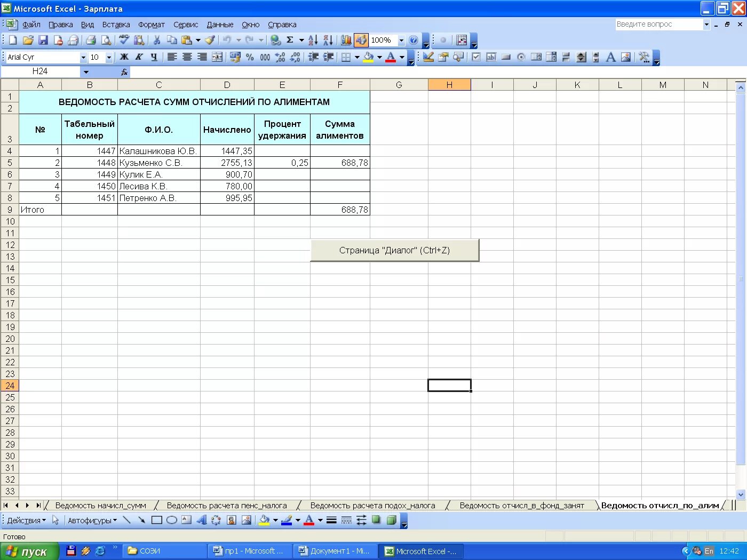
Task: Click the Copy icon
Action: pos(172,40)
